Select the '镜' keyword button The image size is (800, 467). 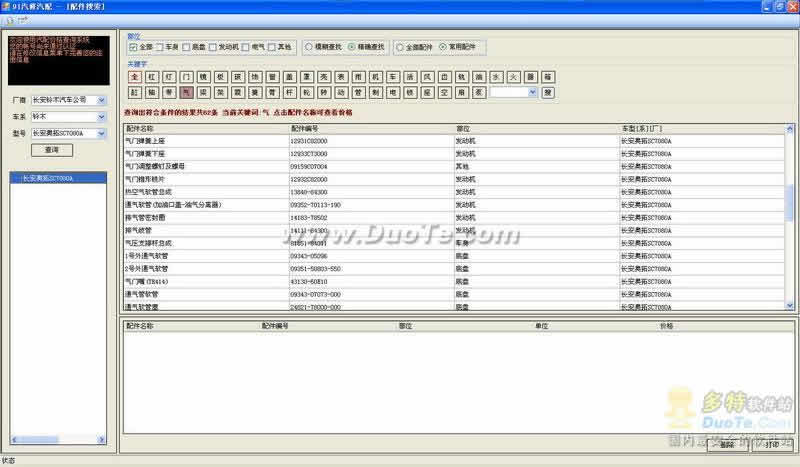203,77
